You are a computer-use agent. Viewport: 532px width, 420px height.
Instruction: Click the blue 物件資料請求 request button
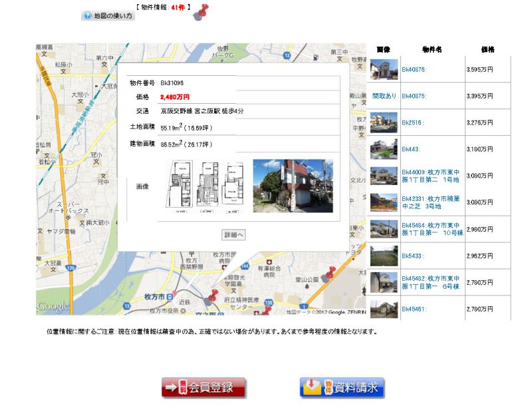342,387
